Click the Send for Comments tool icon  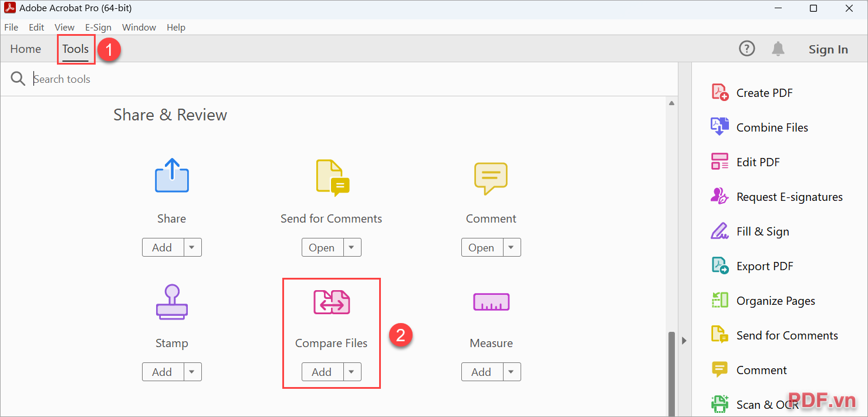tap(333, 177)
